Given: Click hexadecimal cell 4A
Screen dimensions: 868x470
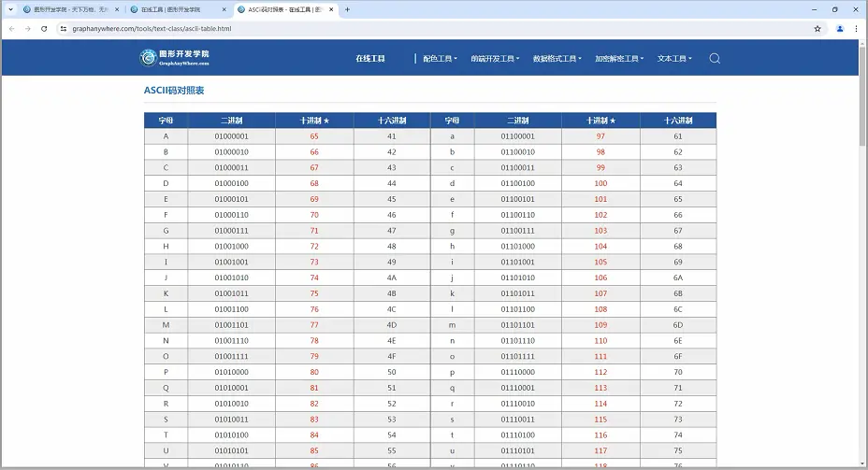Looking at the screenshot, I should (x=392, y=278).
